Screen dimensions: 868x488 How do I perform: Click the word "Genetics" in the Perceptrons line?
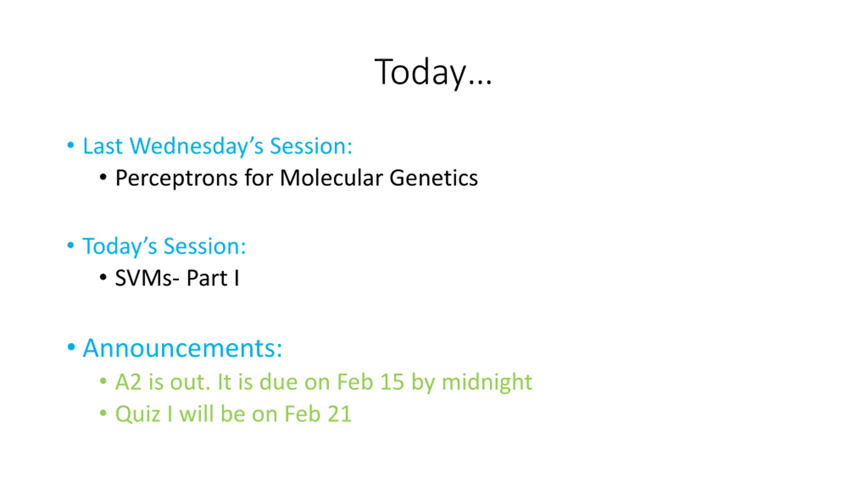pos(434,178)
